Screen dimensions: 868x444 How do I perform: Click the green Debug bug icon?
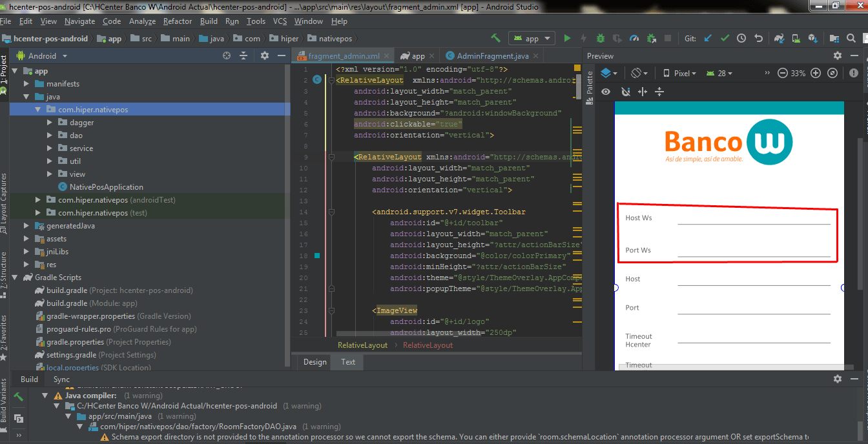pyautogui.click(x=601, y=39)
